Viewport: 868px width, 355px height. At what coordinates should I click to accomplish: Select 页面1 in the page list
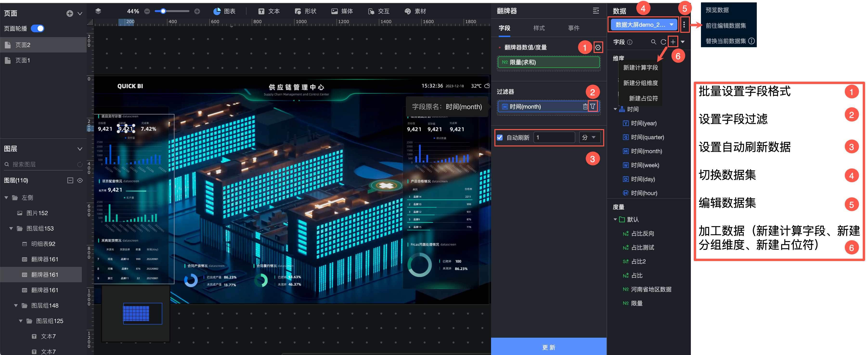[43, 60]
